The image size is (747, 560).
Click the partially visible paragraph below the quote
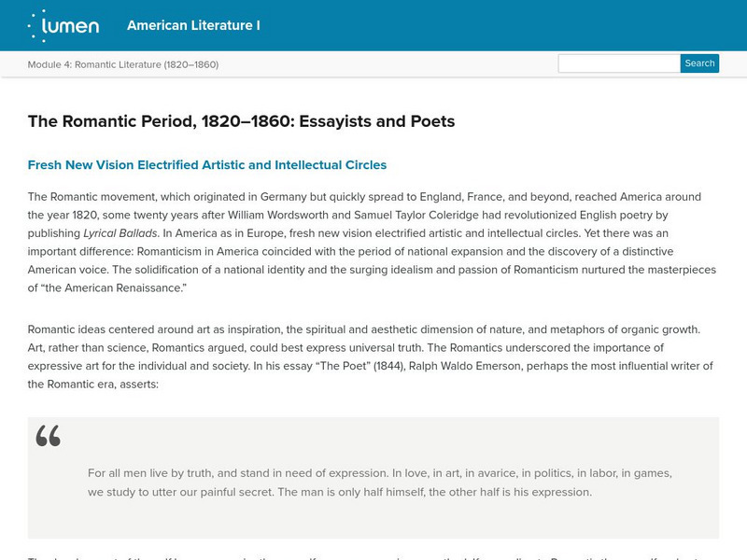click(x=373, y=554)
